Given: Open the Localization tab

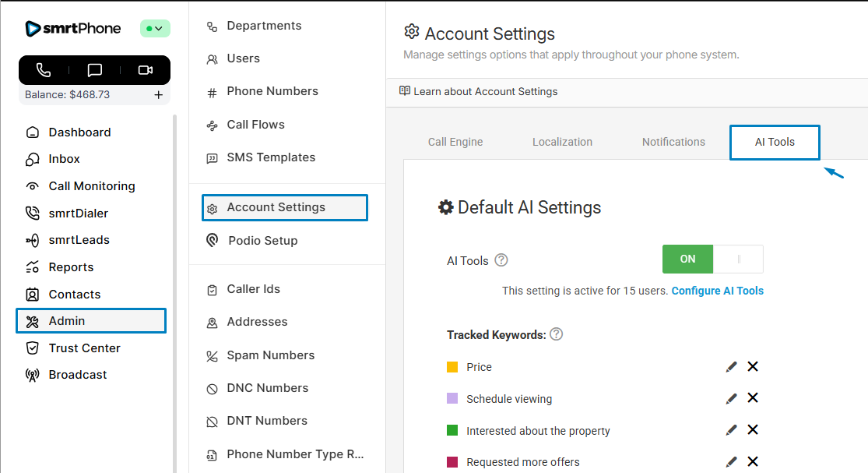Looking at the screenshot, I should pyautogui.click(x=562, y=142).
